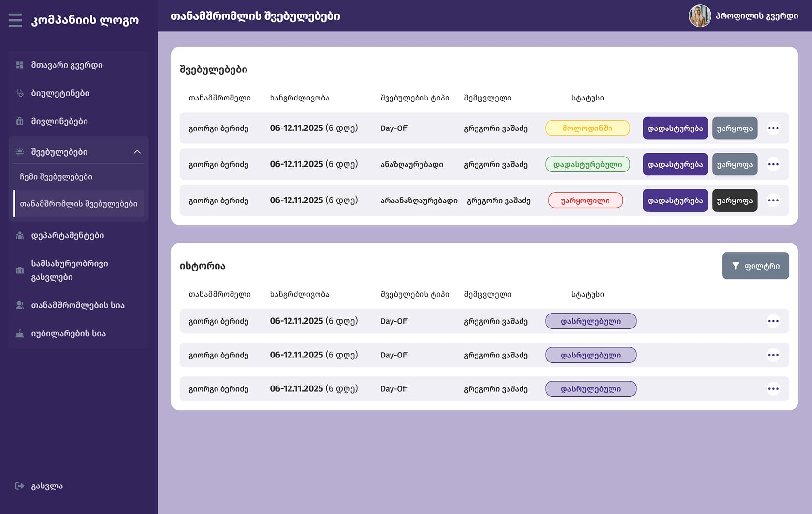812x514 pixels.
Task: Open the ellipsis menu on the first history row
Action: tap(774, 321)
